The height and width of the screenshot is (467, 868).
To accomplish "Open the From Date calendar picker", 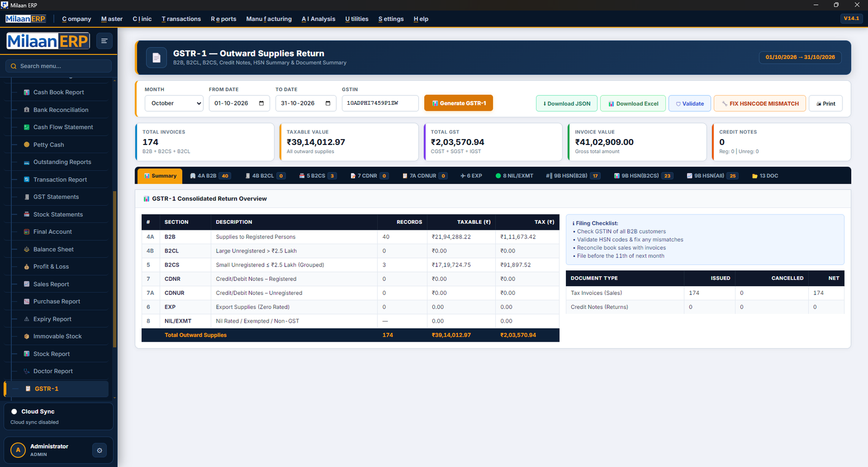I will [x=261, y=103].
